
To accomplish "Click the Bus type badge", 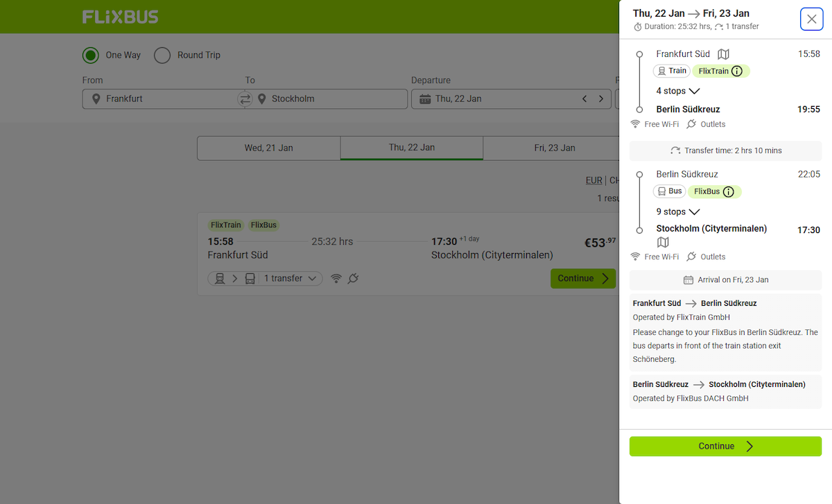I will pyautogui.click(x=669, y=191).
